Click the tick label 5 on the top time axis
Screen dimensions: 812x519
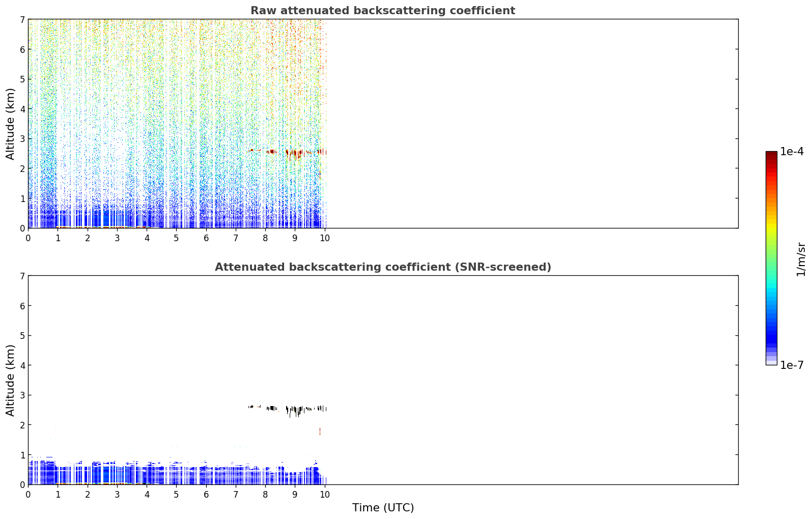tap(176, 238)
